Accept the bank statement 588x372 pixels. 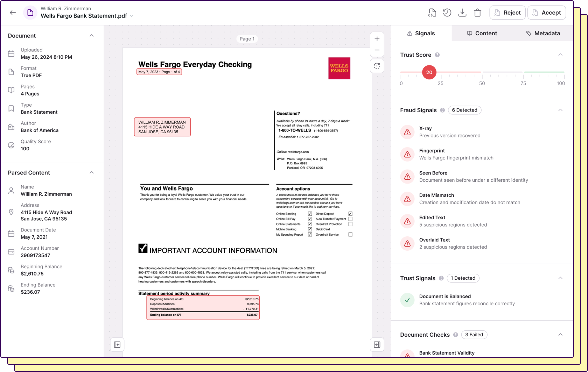[x=546, y=13]
